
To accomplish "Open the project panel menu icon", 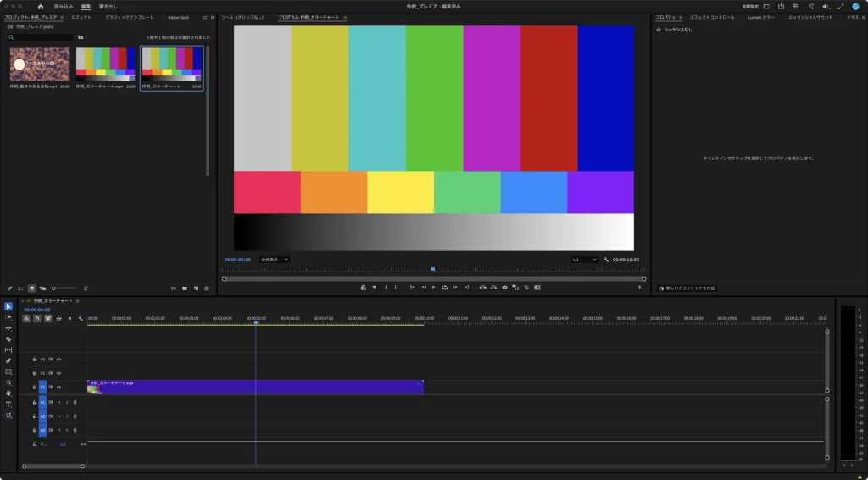I will coord(62,18).
